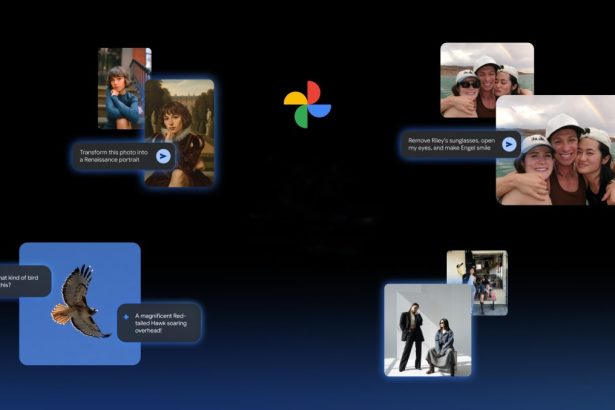615x410 pixels.
Task: Click the 'Remove Riley's sunglasses' prompt box
Action: pos(461,144)
